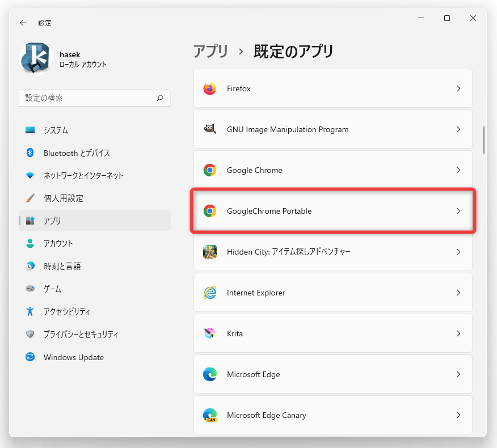Open the hasek account name
497x448 pixels.
point(70,54)
